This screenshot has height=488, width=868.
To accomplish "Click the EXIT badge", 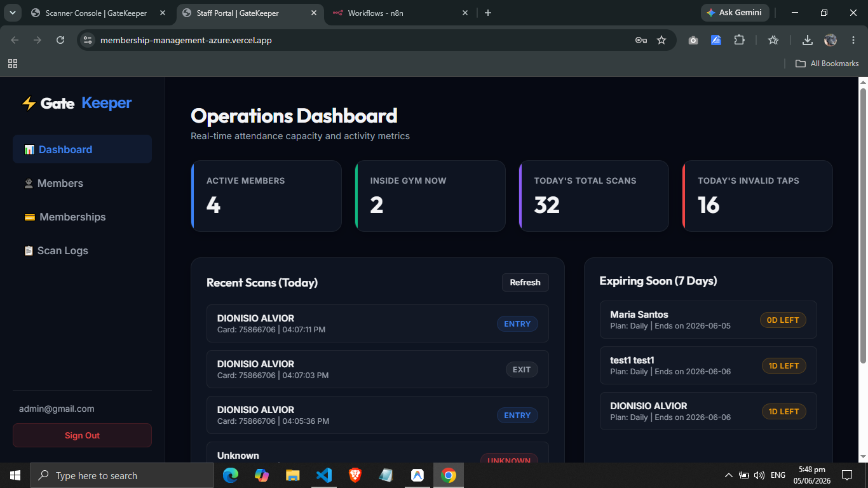I will (x=522, y=369).
